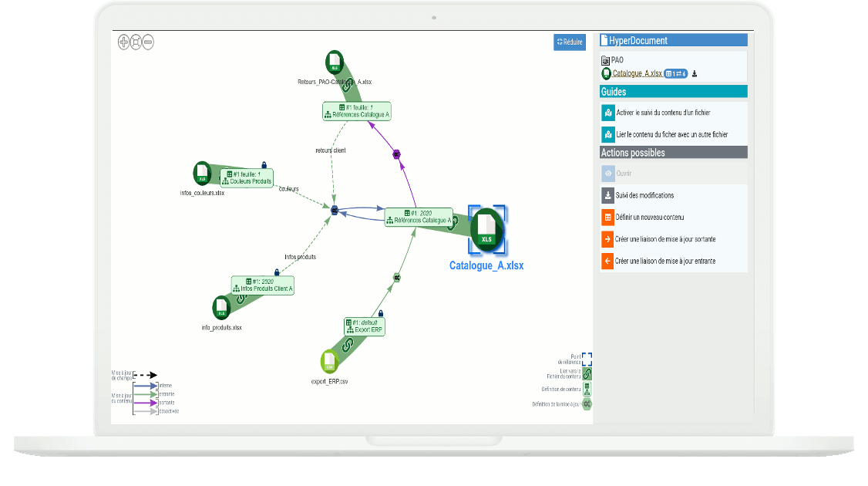Click the purple outgoing update definition hexagon
868x486 pixels.
coord(396,154)
